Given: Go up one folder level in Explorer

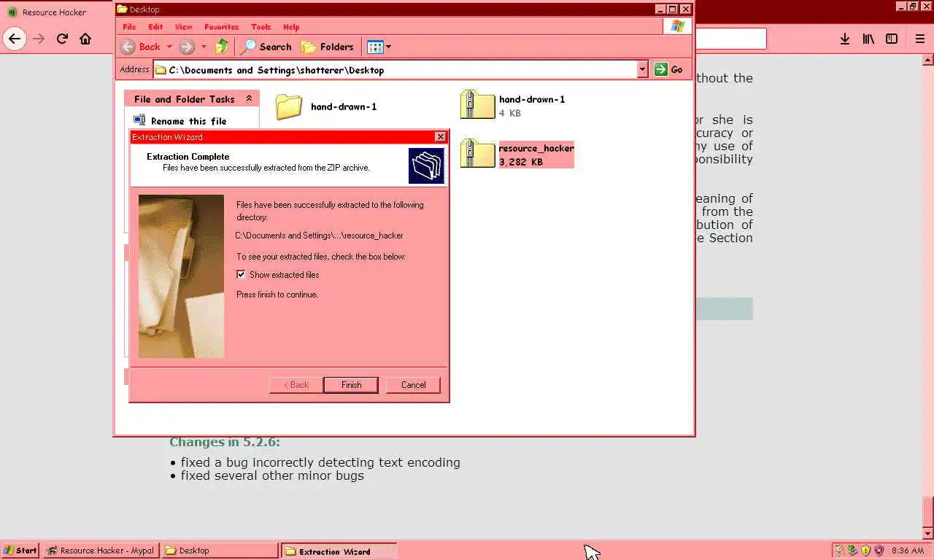Looking at the screenshot, I should [222, 47].
